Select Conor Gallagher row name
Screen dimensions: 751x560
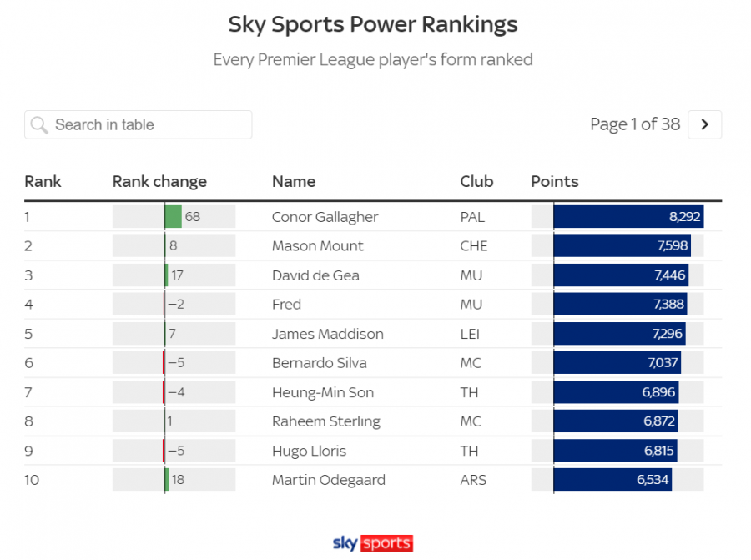325,217
